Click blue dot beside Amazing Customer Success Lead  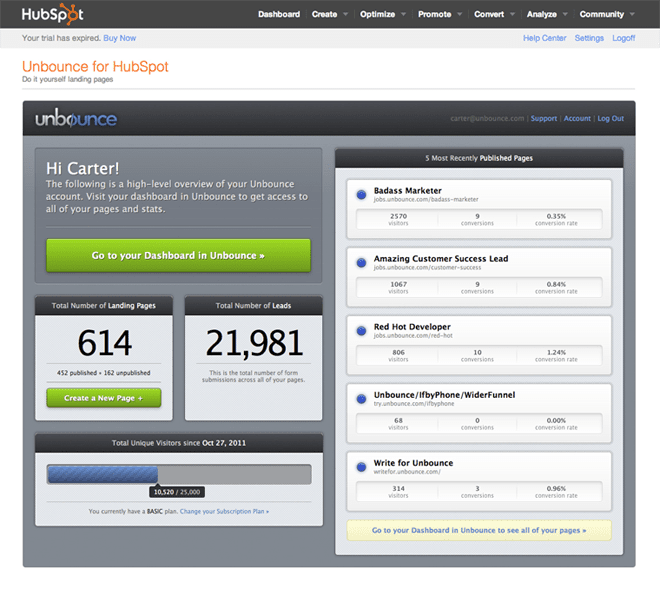[361, 263]
